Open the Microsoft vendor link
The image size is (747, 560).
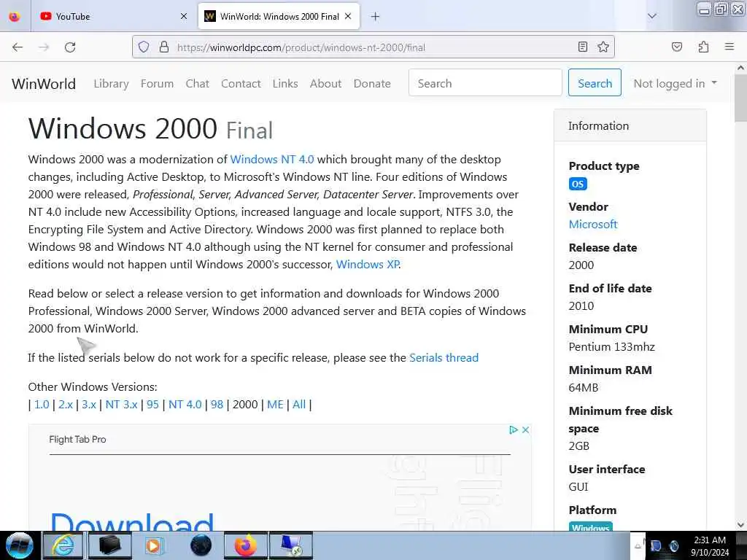(592, 224)
